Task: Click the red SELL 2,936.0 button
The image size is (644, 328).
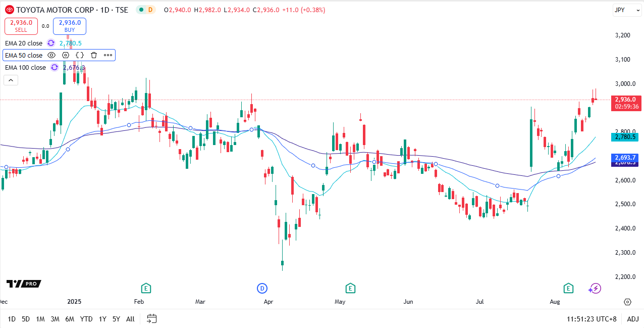Action: pyautogui.click(x=21, y=26)
